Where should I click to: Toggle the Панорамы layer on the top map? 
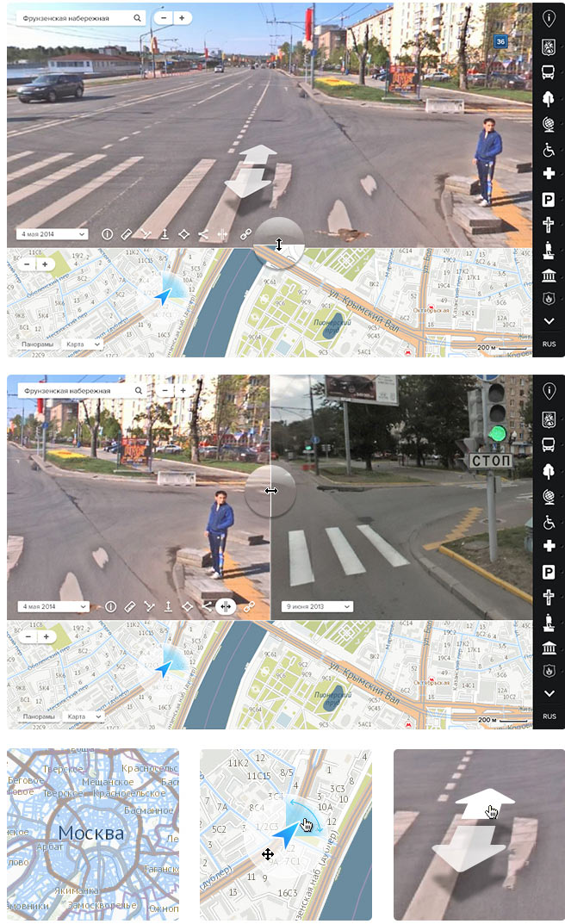pos(37,344)
